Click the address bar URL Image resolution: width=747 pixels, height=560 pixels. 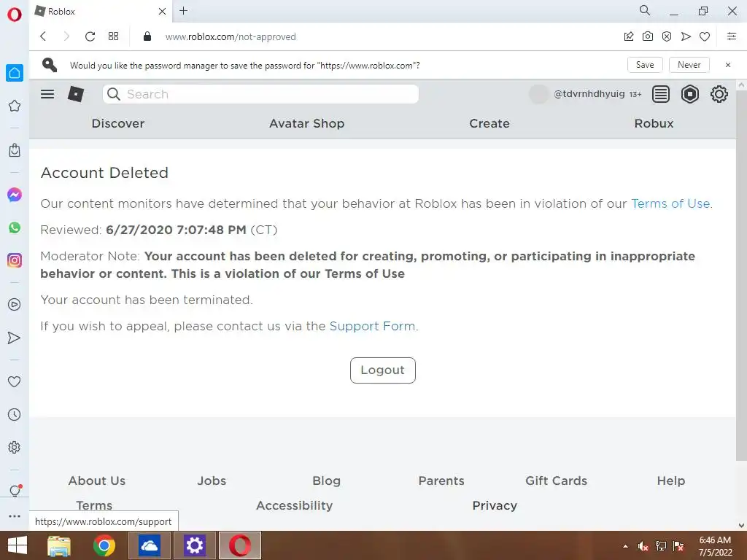[231, 36]
